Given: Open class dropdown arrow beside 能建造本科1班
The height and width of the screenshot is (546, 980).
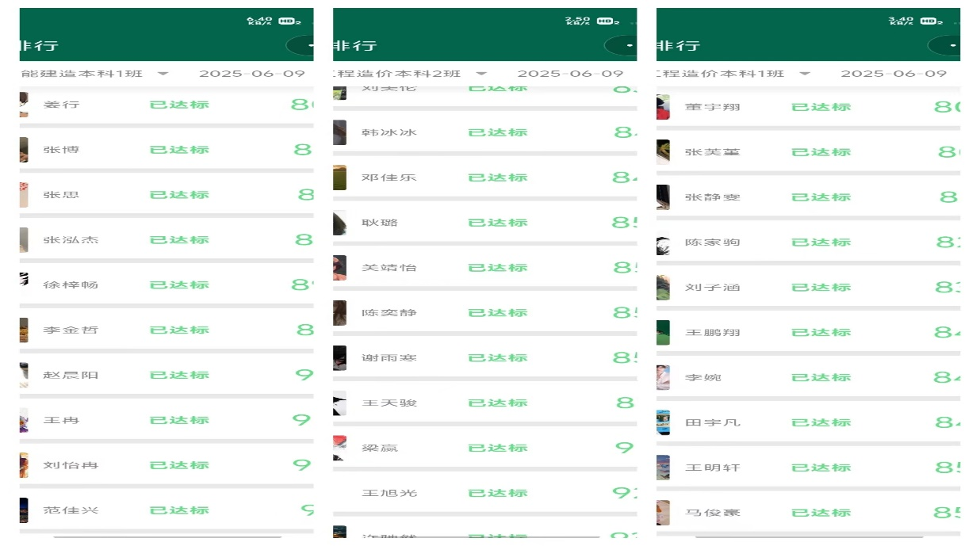Looking at the screenshot, I should [163, 74].
